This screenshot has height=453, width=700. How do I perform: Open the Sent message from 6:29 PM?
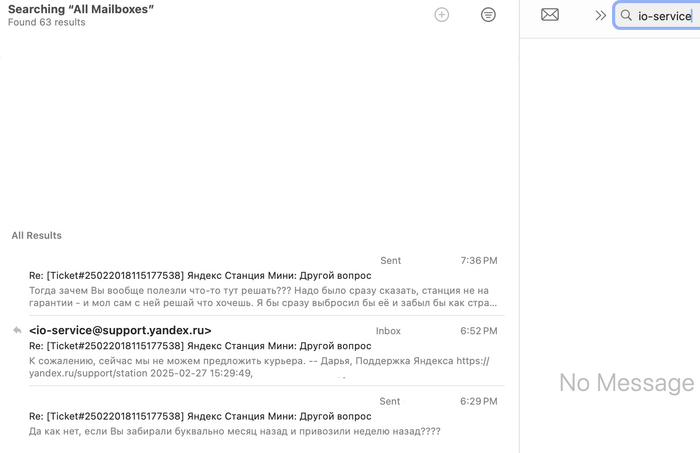267,416
